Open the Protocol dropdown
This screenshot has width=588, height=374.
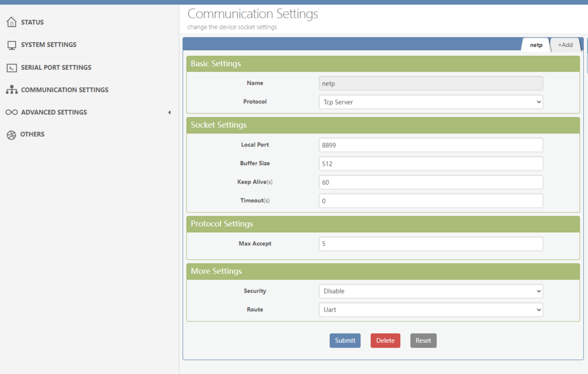(430, 102)
